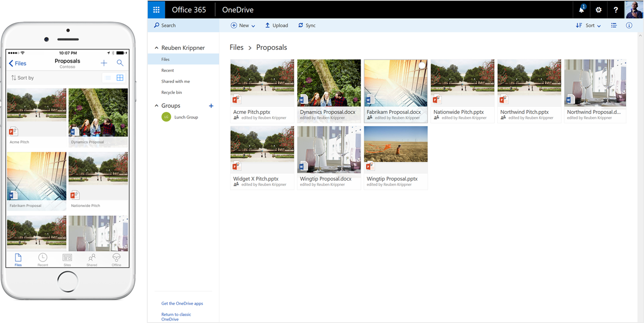Collapse the Reuben Krippner section
Image resolution: width=644 pixels, height=323 pixels.
pos(157,48)
